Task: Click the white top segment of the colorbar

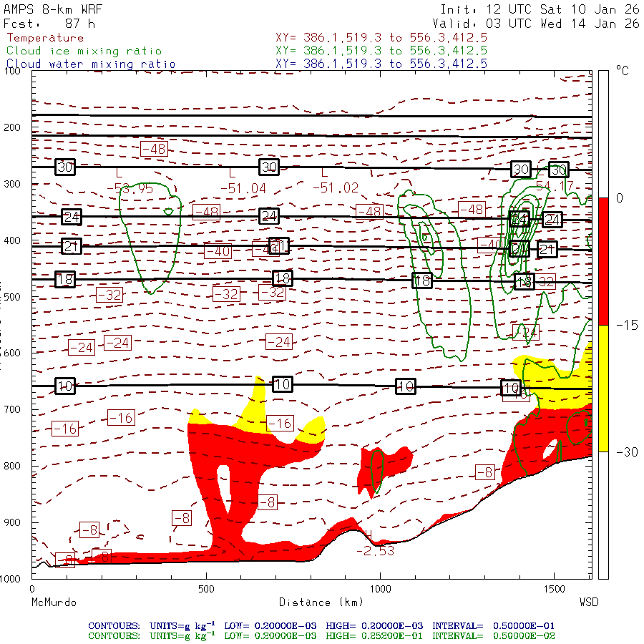Action: click(x=603, y=135)
